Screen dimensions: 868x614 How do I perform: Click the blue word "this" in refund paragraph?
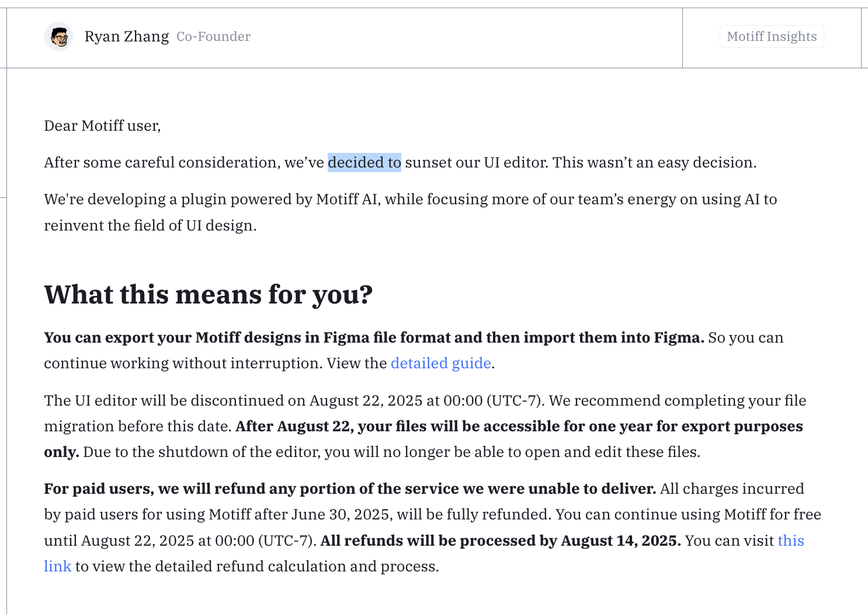(790, 541)
